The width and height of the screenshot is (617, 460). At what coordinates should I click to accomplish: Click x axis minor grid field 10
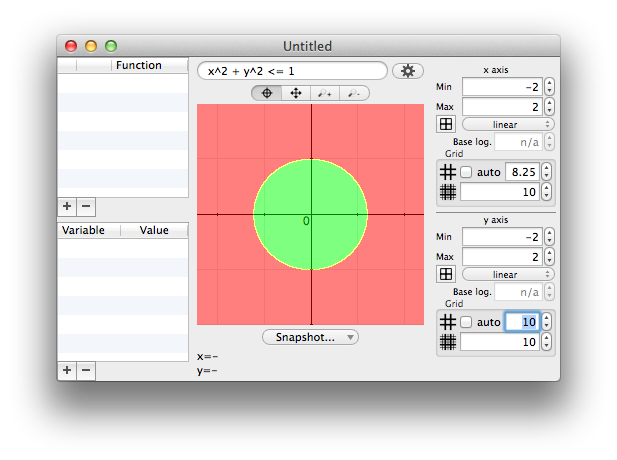[500, 192]
